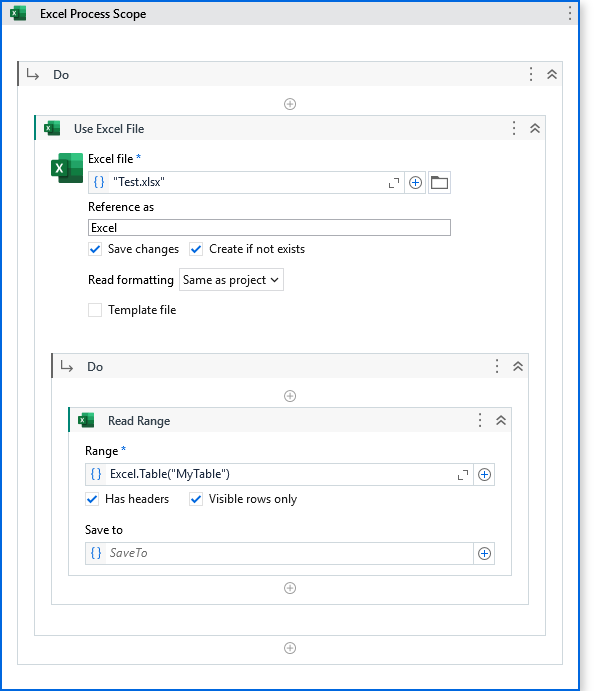Click plus icon beside the Range field
The width and height of the screenshot is (602, 691).
tap(484, 474)
